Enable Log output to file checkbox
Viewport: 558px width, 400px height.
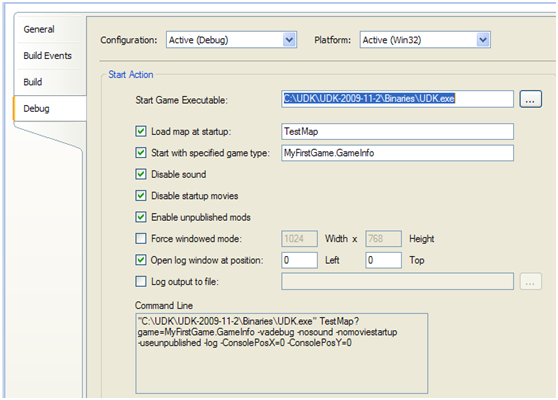click(x=141, y=281)
